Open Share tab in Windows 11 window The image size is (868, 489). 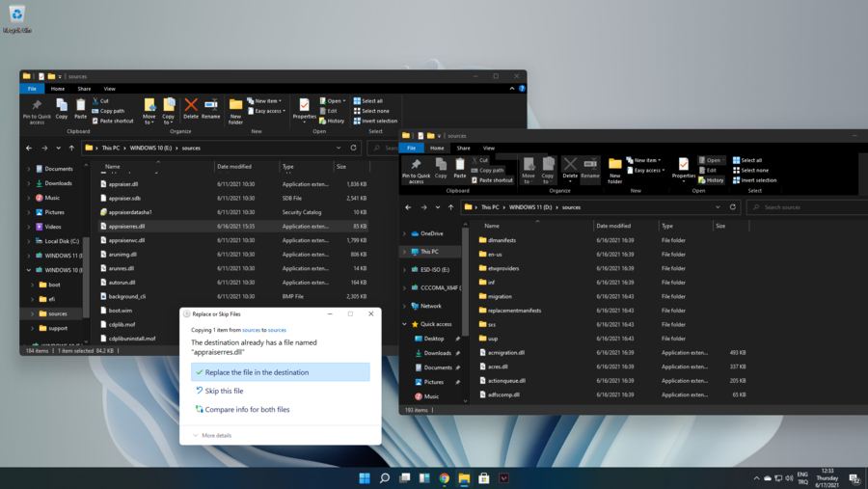coord(463,149)
